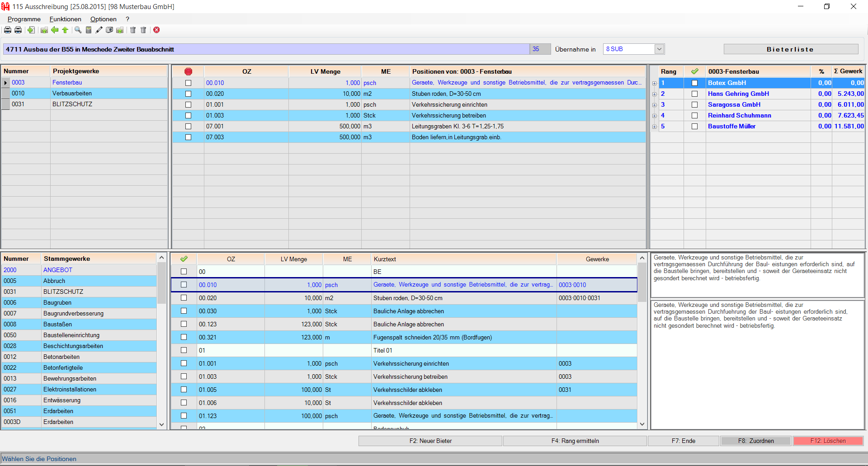Open the calculator tool in toolbar
This screenshot has height=466, width=868.
click(x=89, y=30)
